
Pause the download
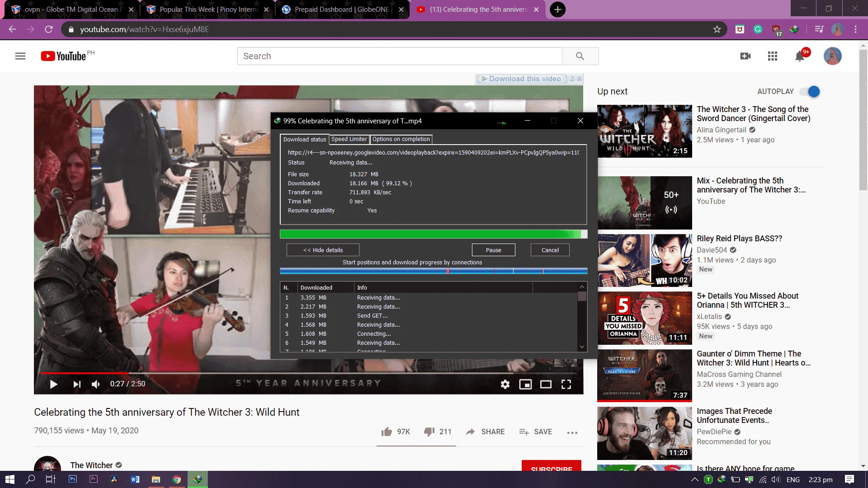[493, 250]
